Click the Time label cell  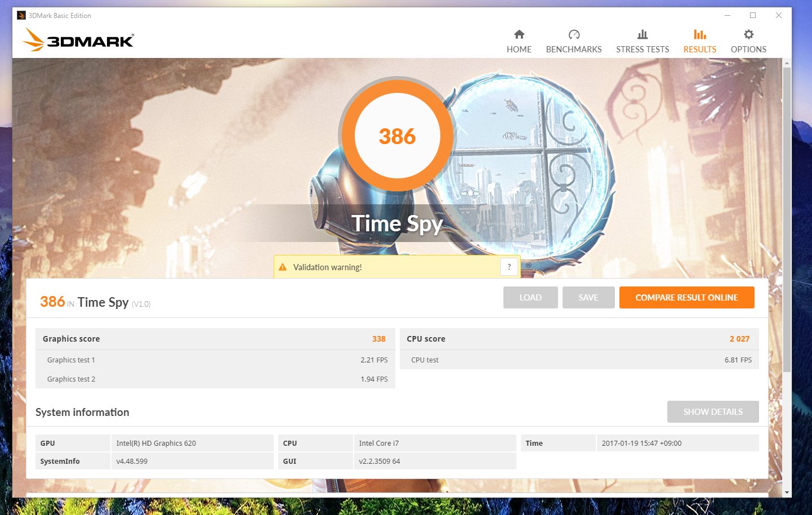coord(558,443)
